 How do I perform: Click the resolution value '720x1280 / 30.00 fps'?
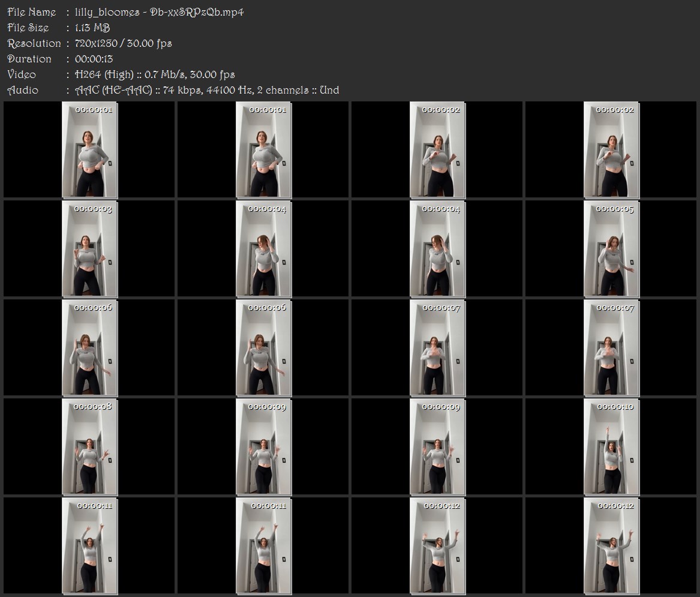[x=123, y=43]
